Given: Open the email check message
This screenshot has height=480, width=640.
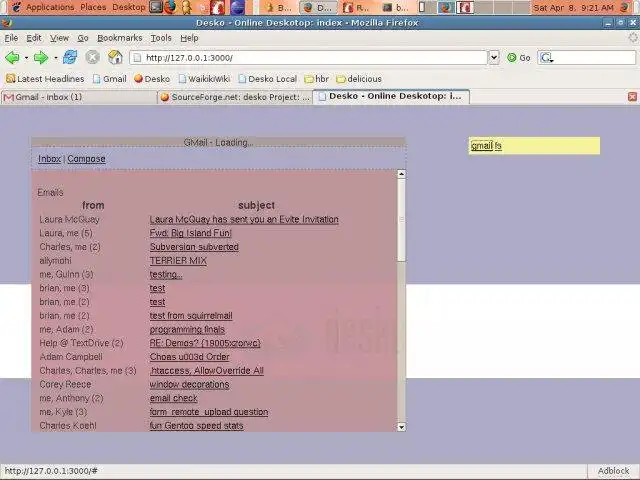Looking at the screenshot, I should (x=173, y=398).
